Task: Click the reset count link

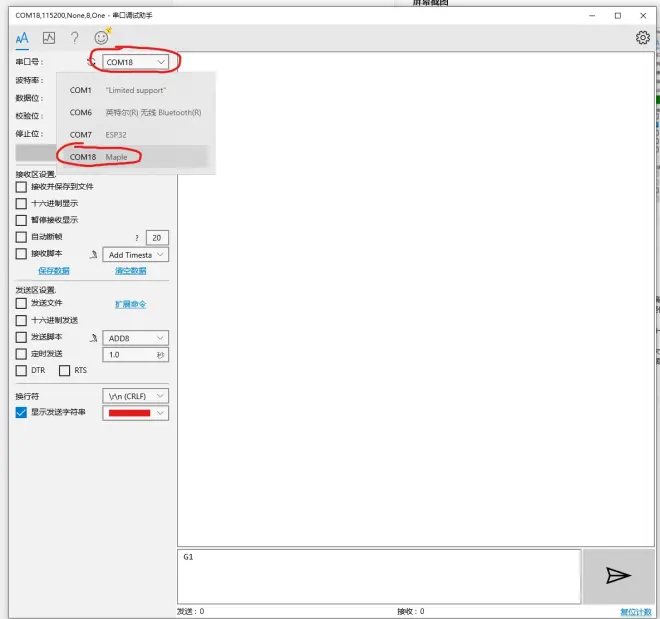Action: [636, 611]
